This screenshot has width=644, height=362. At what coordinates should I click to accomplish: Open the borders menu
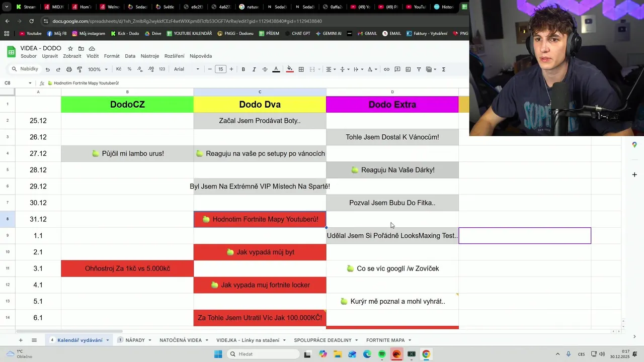coord(301,69)
